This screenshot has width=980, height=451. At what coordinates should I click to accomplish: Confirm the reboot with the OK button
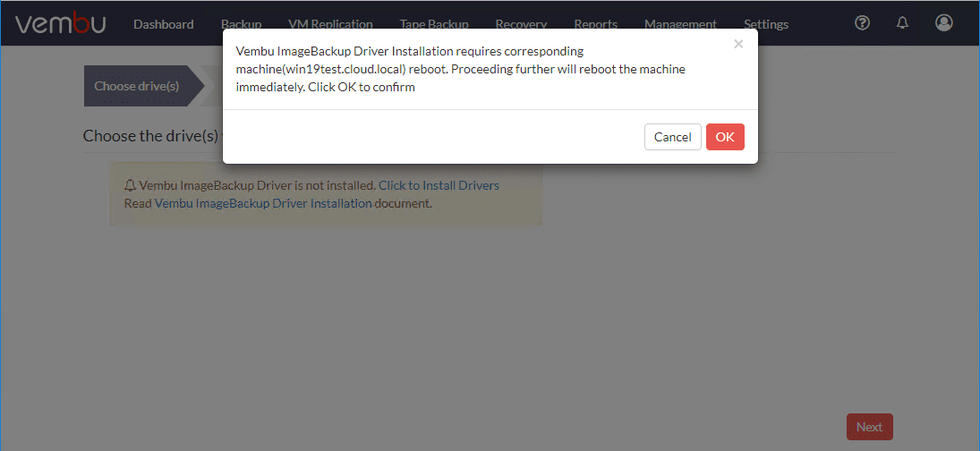(x=725, y=137)
